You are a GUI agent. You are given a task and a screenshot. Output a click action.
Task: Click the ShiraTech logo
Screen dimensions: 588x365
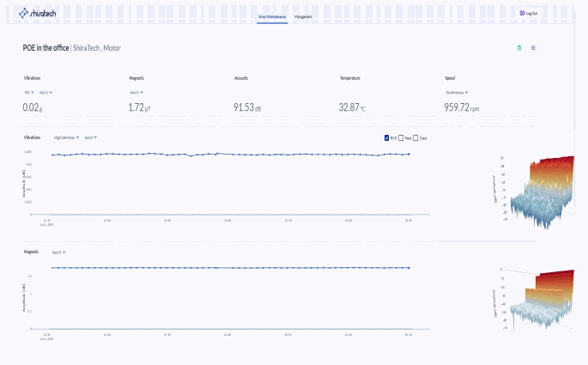(37, 14)
